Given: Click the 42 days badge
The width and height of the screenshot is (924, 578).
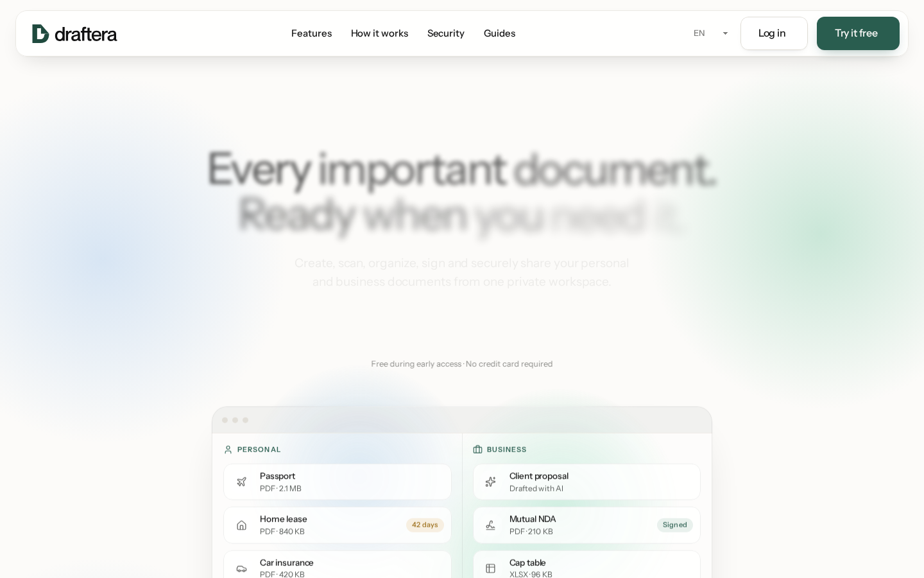Looking at the screenshot, I should (x=425, y=525).
